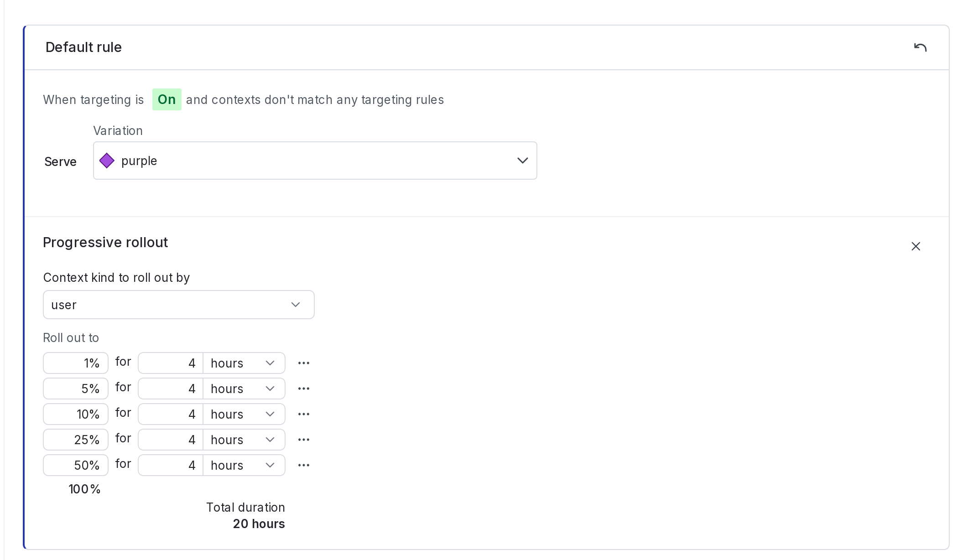The image size is (967, 560).
Task: Open more options menu for 50% step
Action: coord(304,465)
